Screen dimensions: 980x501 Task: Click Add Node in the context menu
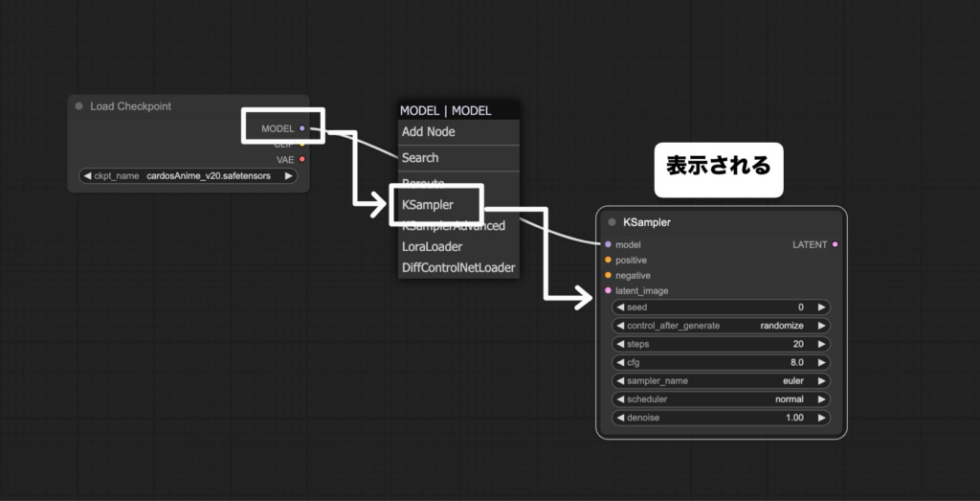[429, 132]
